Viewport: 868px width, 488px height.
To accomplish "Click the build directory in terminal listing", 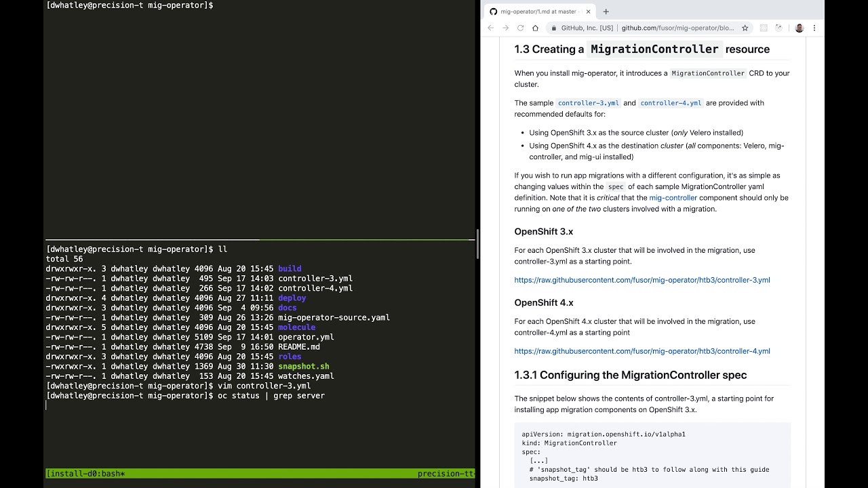I will (290, 269).
